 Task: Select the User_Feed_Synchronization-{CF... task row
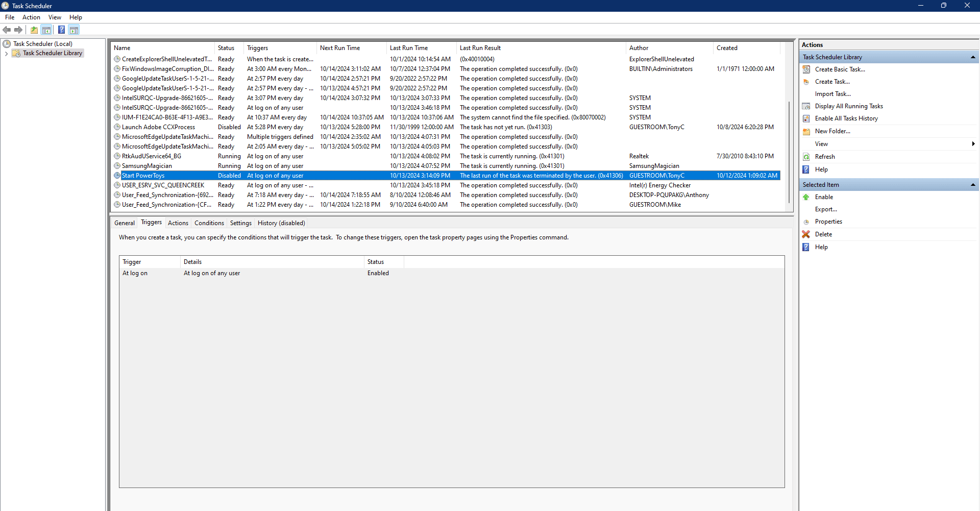[446, 205]
